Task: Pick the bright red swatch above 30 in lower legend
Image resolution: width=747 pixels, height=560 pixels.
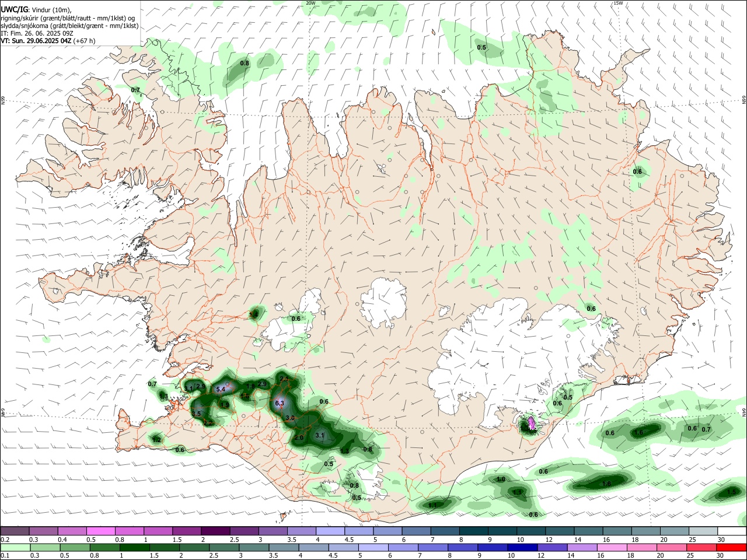Action: [732, 548]
